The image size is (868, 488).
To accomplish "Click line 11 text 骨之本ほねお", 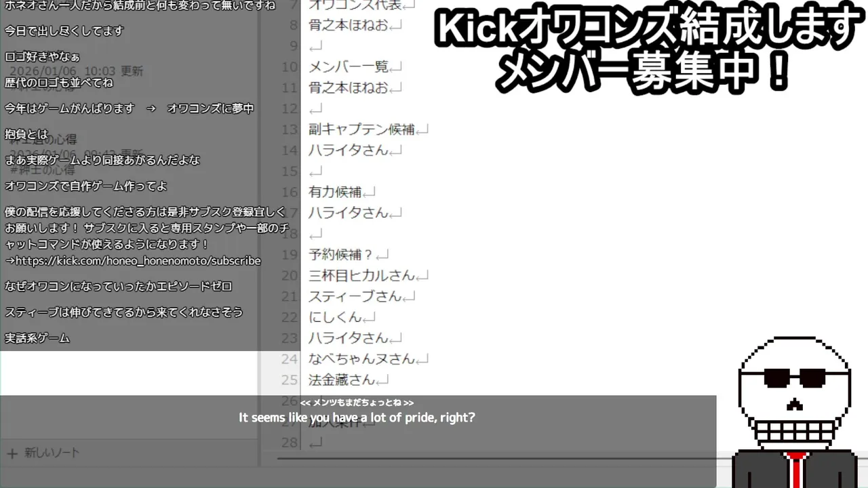I will coord(349,87).
